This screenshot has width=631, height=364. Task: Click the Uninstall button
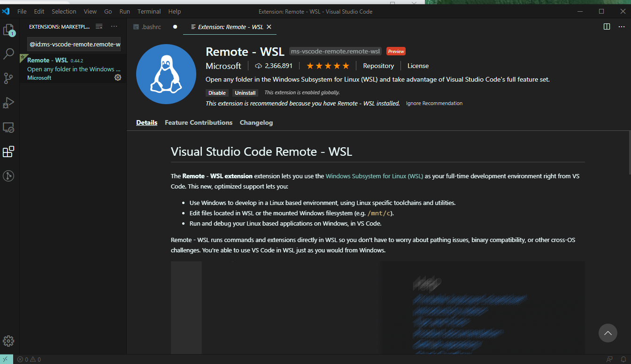pyautogui.click(x=245, y=93)
